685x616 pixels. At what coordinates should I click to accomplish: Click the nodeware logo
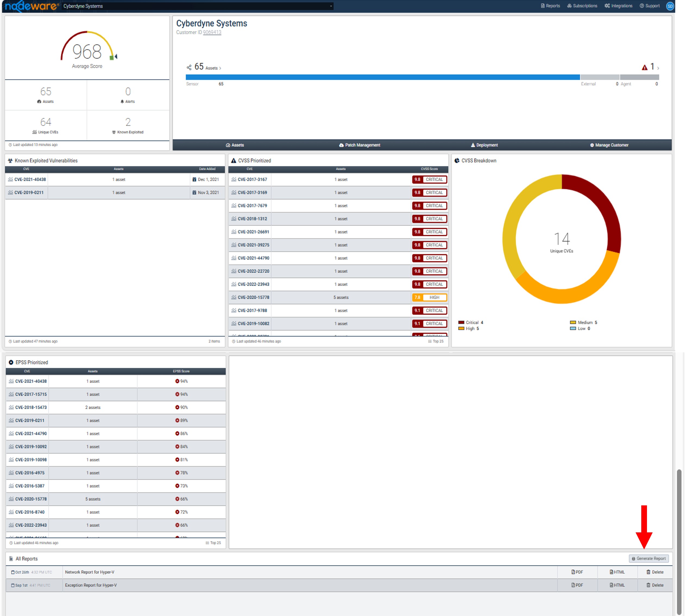(31, 6)
